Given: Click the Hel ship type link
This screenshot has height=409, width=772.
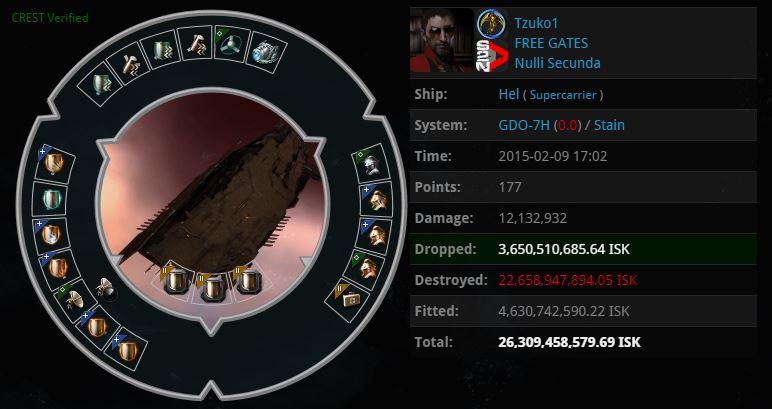Looking at the screenshot, I should coord(509,94).
